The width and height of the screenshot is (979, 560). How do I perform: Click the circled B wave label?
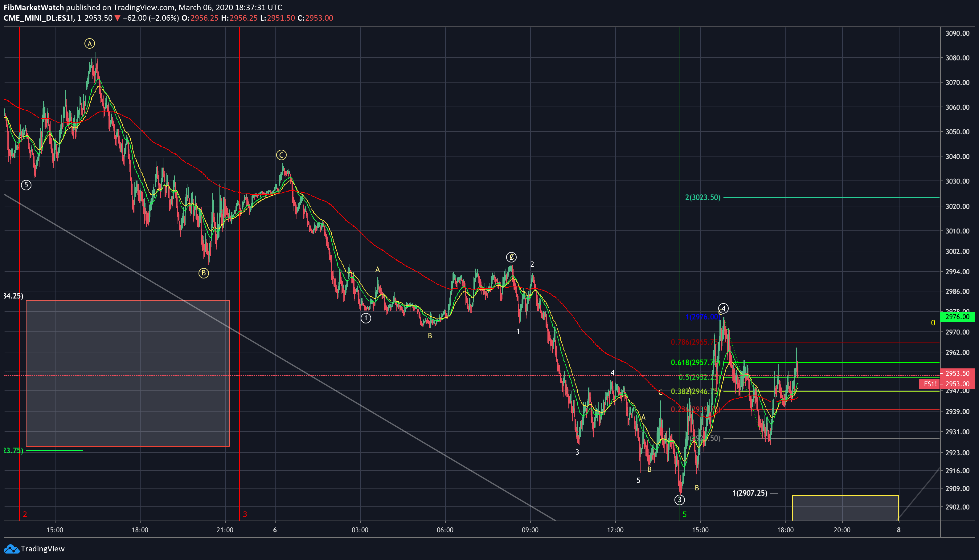[203, 274]
